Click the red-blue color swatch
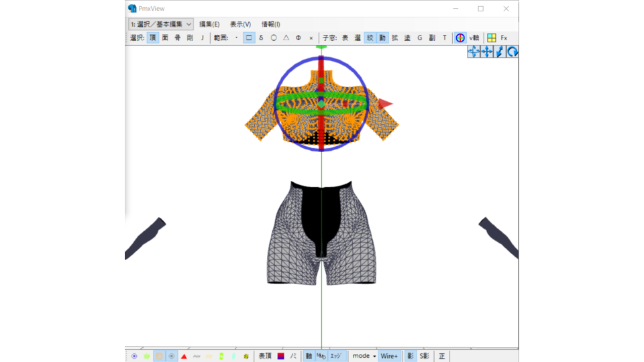Image resolution: width=644 pixels, height=362 pixels. (281, 356)
